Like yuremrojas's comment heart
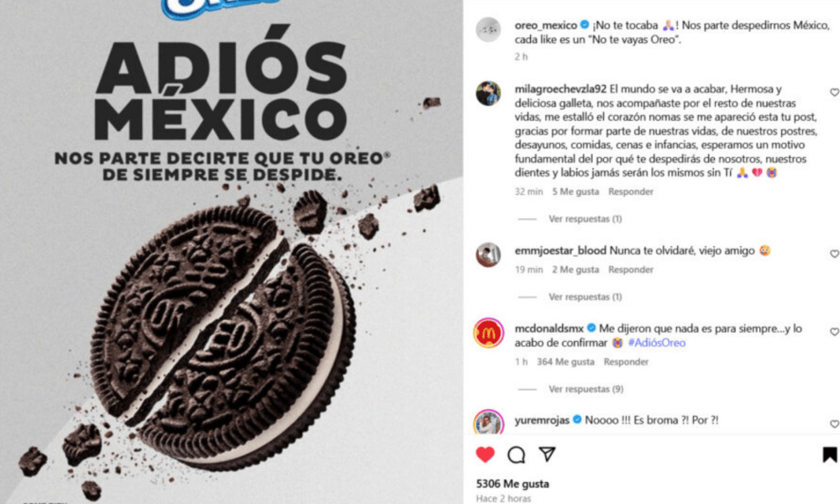Viewport: 840px width, 504px height. coord(834,424)
